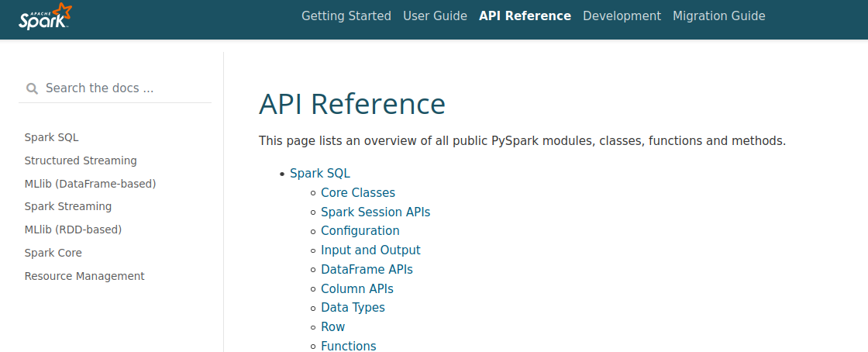Follow the Spark Session APIs link
The image size is (868, 352).
pos(375,212)
